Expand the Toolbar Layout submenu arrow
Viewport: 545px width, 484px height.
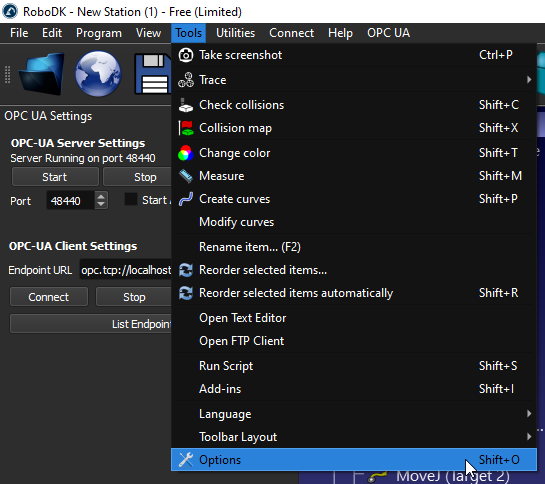click(529, 437)
